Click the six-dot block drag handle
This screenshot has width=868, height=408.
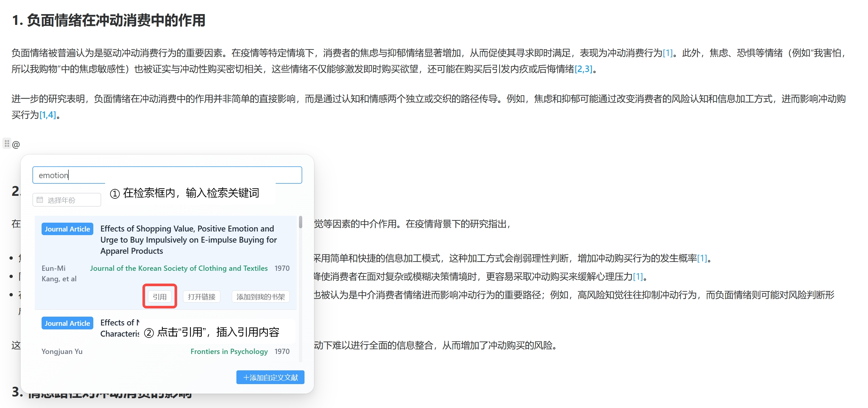tap(8, 144)
